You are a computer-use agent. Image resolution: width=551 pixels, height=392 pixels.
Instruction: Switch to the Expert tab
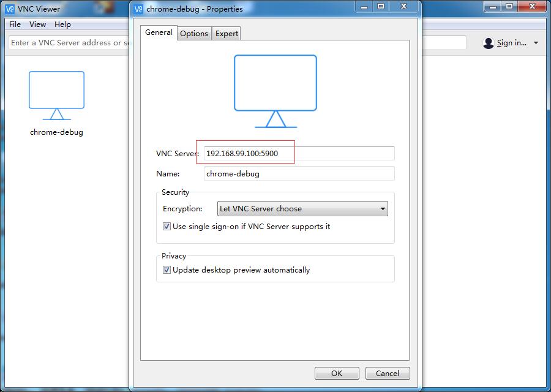click(x=227, y=34)
